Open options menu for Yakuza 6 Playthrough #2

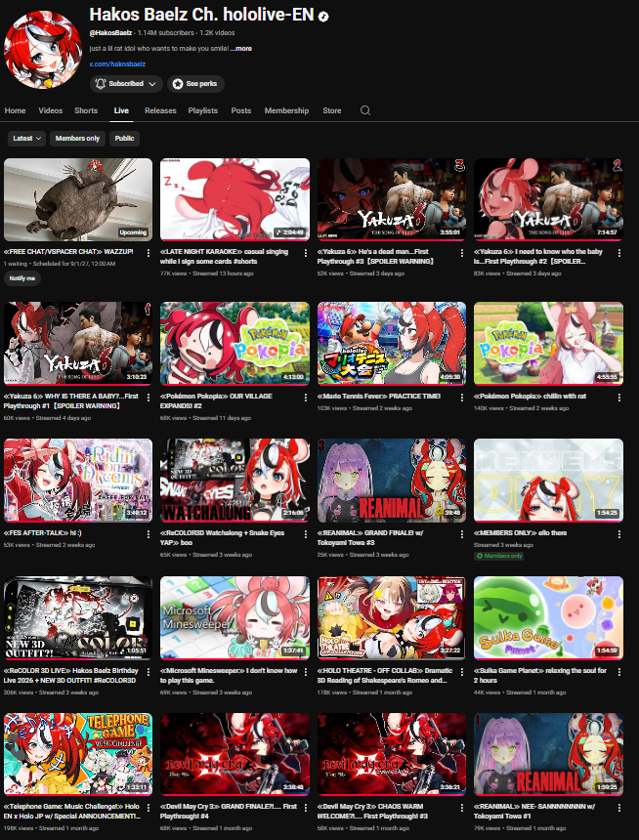[x=619, y=253]
